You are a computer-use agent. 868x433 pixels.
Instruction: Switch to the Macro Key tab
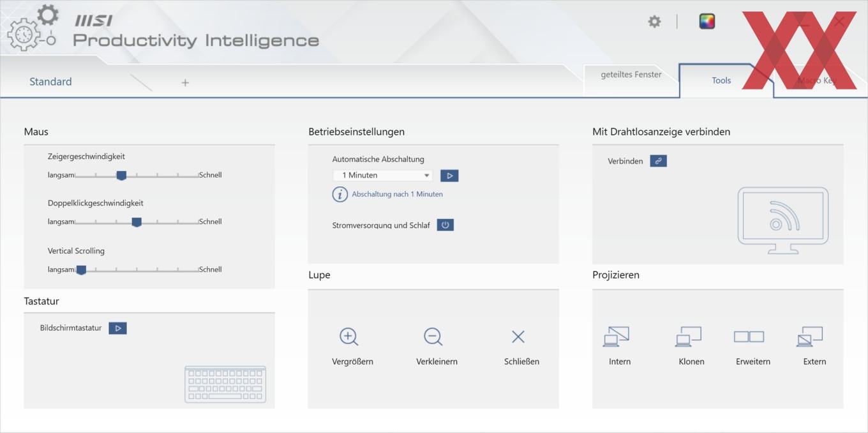tap(818, 80)
